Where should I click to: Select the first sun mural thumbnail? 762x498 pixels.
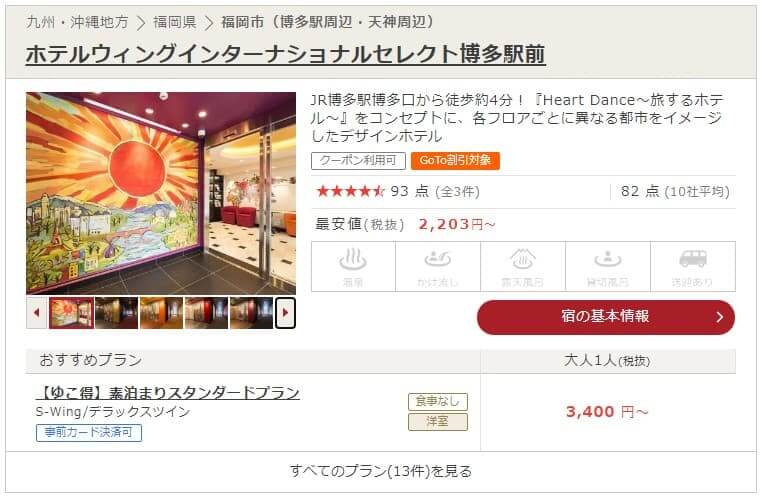71,313
